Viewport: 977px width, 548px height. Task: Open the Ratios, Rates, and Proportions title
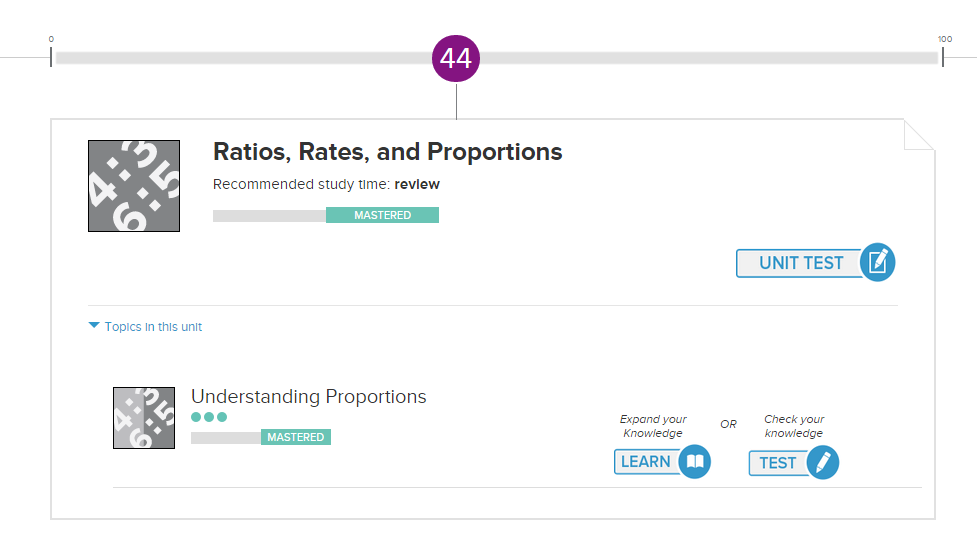pos(388,151)
